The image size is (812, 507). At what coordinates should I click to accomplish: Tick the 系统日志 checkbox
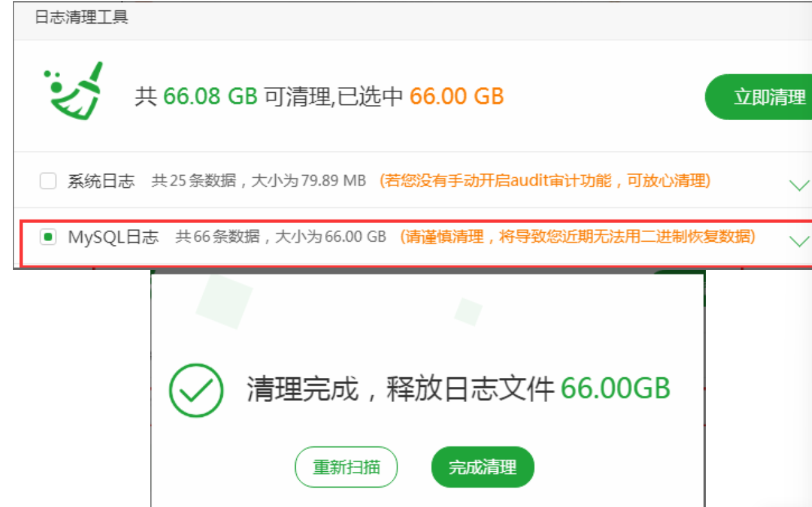click(48, 182)
